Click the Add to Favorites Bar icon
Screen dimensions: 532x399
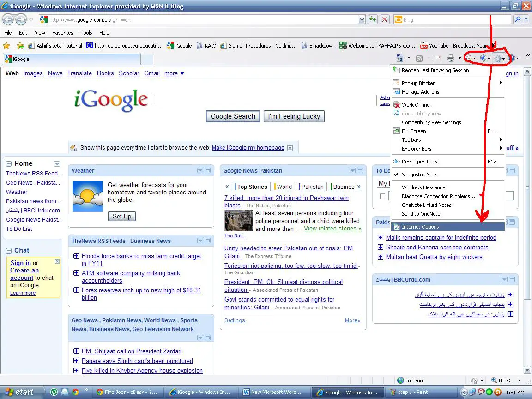click(x=20, y=45)
